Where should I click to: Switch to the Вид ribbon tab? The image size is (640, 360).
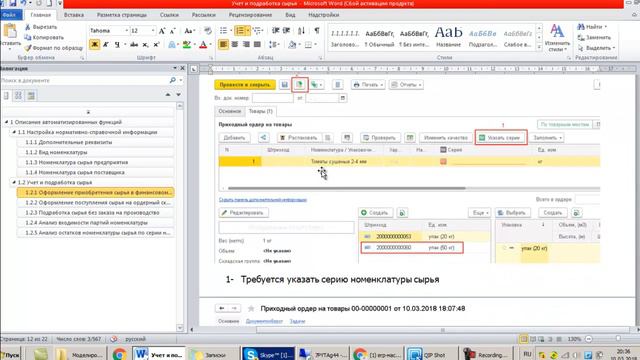pos(290,15)
